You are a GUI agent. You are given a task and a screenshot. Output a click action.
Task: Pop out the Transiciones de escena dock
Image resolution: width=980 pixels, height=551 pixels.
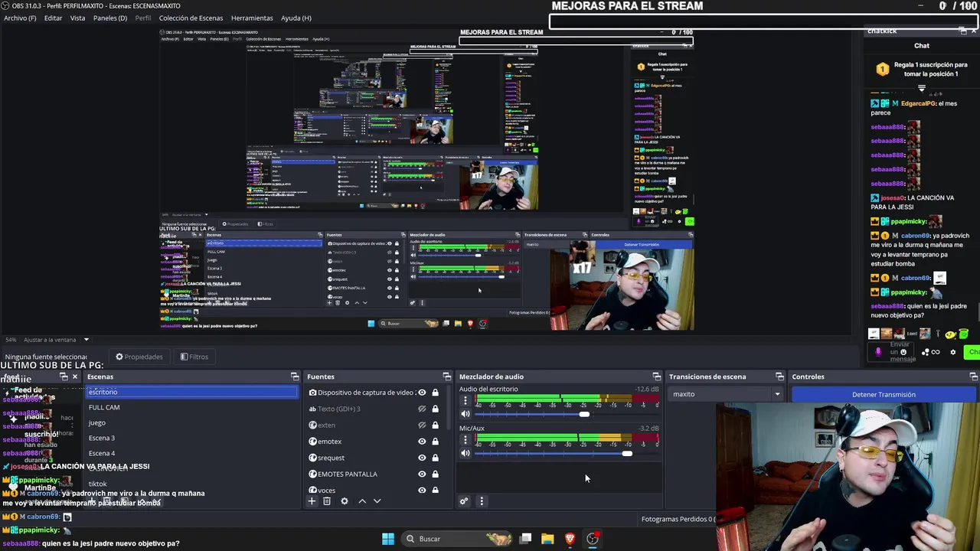pos(779,377)
